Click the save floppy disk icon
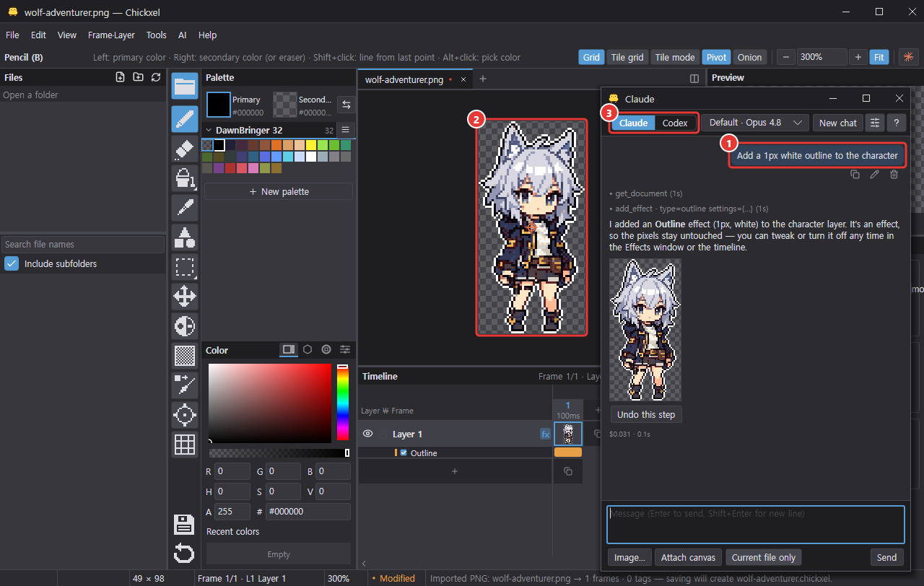This screenshot has width=924, height=586. [x=184, y=525]
